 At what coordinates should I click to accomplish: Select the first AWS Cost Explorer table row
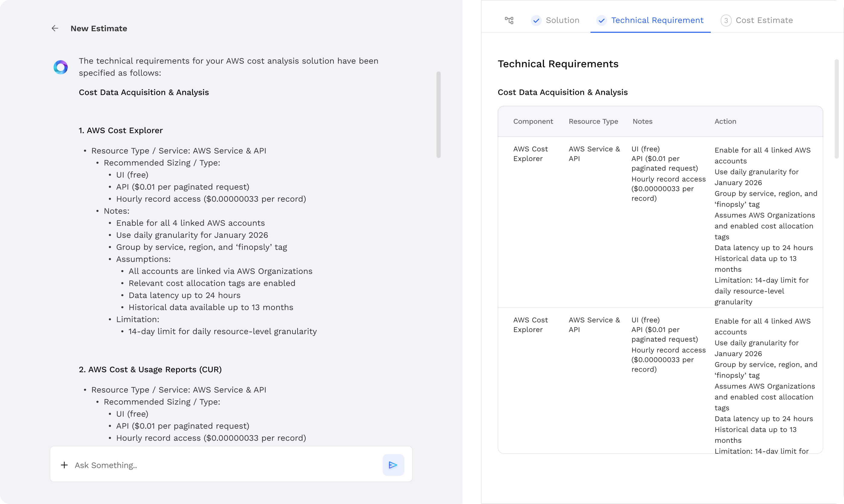pyautogui.click(x=530, y=154)
